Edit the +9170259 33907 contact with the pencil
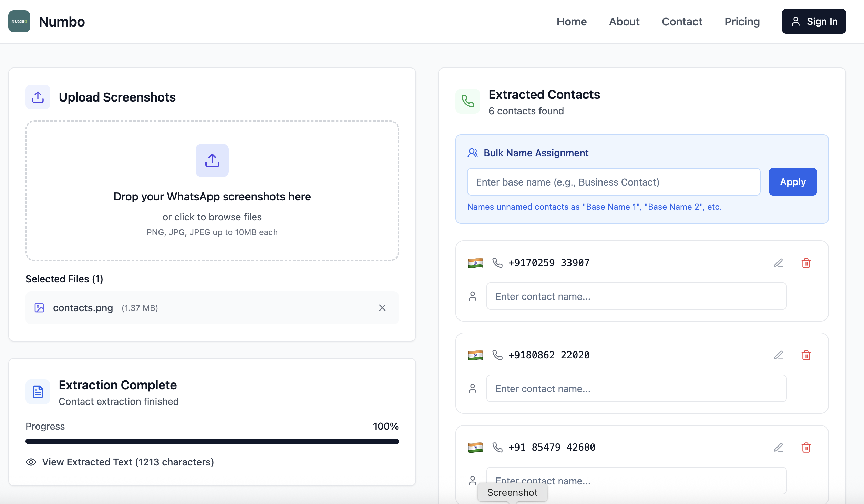This screenshot has width=864, height=504. [778, 263]
